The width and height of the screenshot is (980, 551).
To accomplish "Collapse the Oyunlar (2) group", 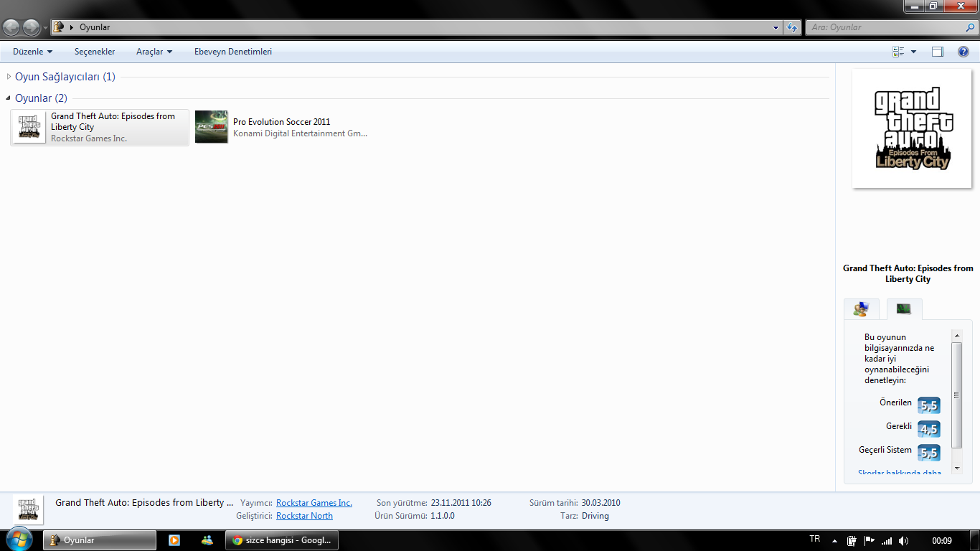I will click(9, 98).
